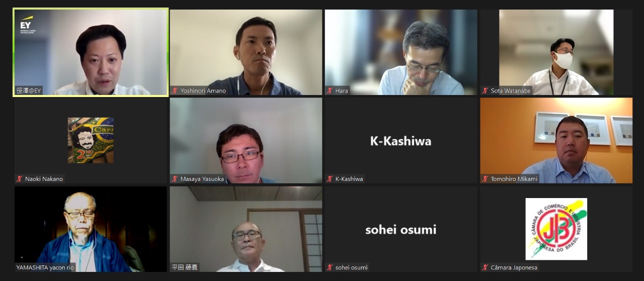Click muted mic icon beside Tomohiro Mikami
The width and height of the screenshot is (644, 281).
(x=486, y=179)
